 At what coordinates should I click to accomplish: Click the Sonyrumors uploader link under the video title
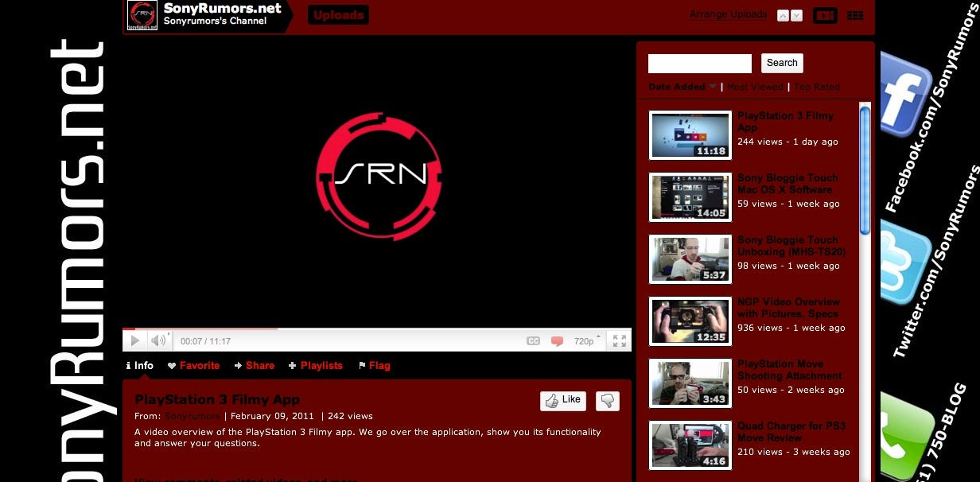(192, 416)
